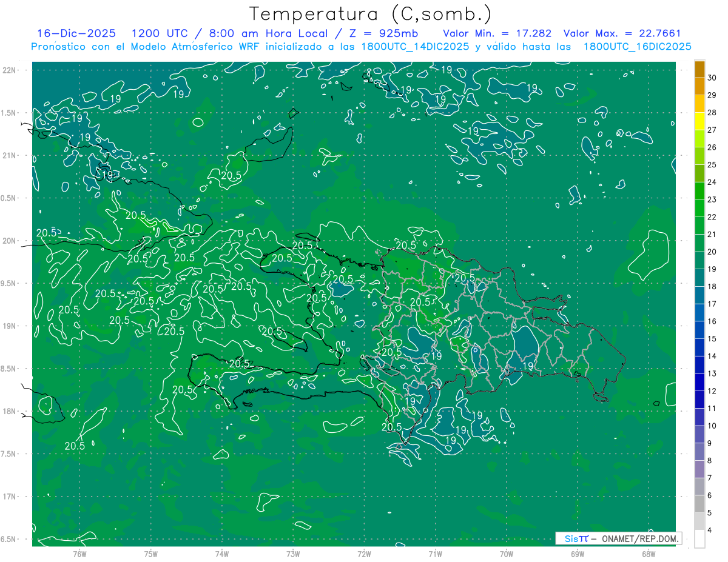Click the '68W' longitude axis label
Screen dimensions: 728x562
pos(649,555)
